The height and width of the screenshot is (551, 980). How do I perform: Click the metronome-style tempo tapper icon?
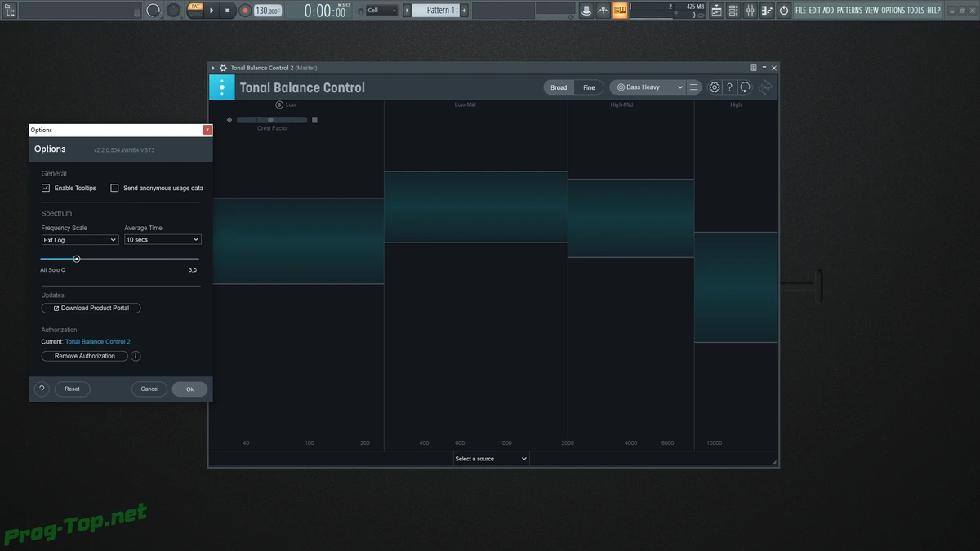(604, 10)
